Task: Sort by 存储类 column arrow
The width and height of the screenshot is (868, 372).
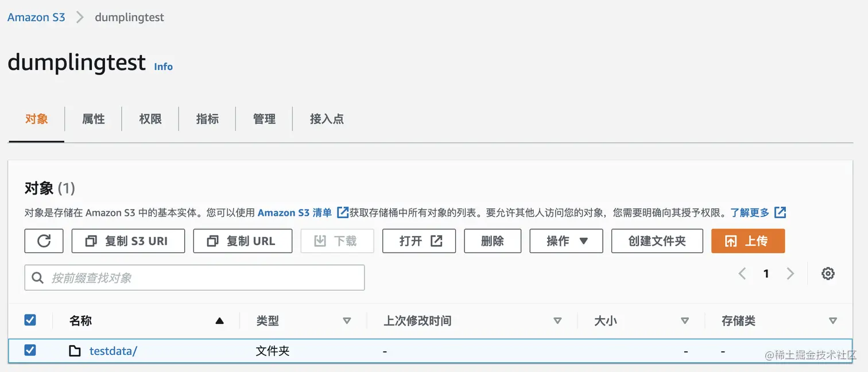Action: coord(833,321)
